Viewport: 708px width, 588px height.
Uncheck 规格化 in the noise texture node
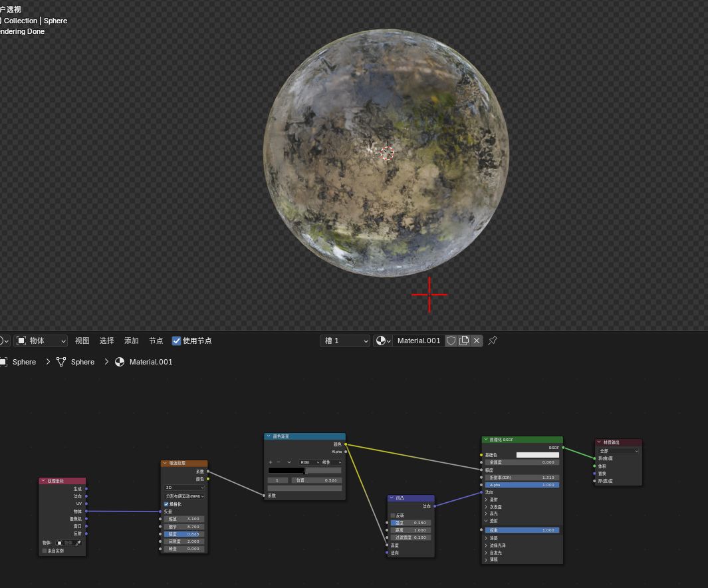(166, 504)
